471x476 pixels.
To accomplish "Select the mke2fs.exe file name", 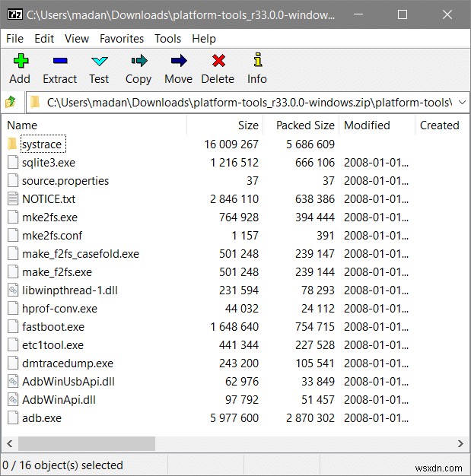I will [49, 217].
